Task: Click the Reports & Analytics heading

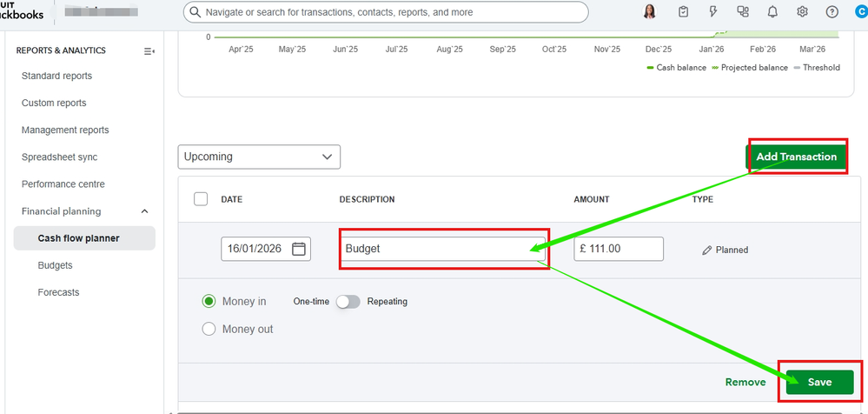Action: point(61,50)
